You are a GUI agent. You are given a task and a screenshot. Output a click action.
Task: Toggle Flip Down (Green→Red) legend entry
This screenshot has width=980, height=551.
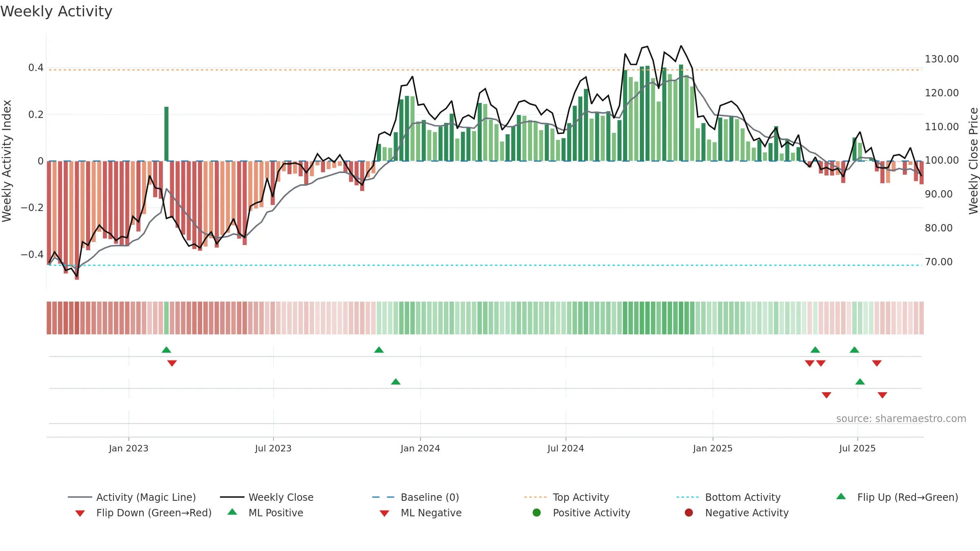[143, 513]
